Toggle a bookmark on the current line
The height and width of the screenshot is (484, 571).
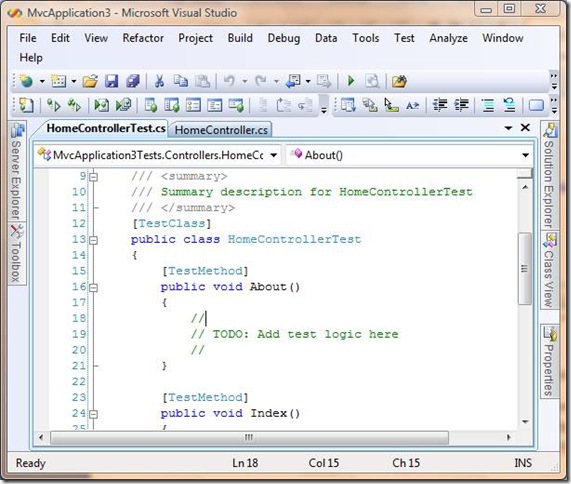coord(536,106)
